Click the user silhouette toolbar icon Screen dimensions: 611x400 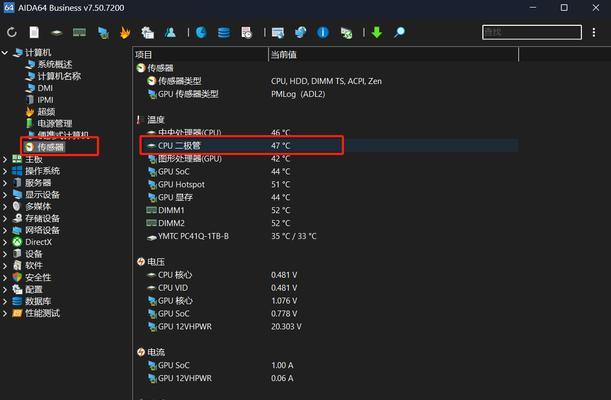[x=170, y=32]
